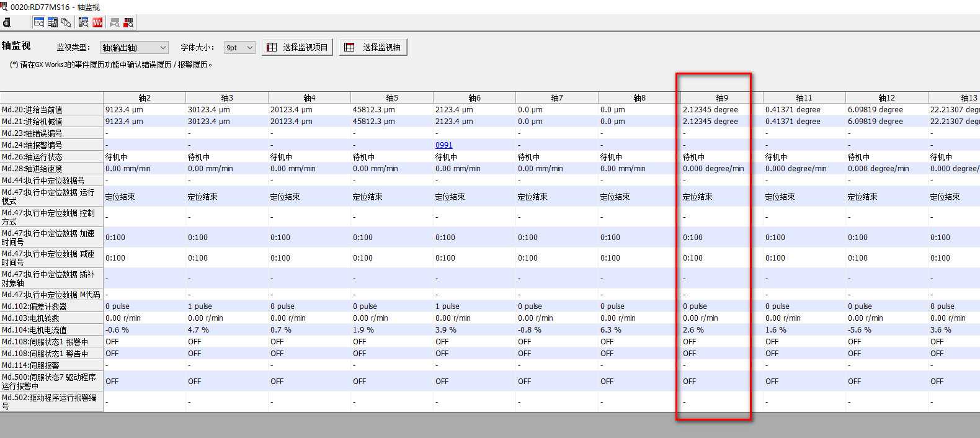Select the 轴9 column header

[721, 98]
